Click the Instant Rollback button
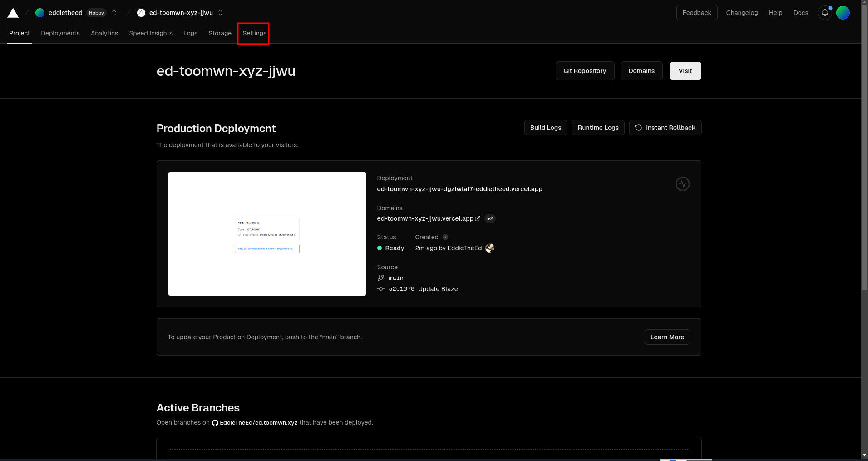The image size is (868, 461). 665,128
